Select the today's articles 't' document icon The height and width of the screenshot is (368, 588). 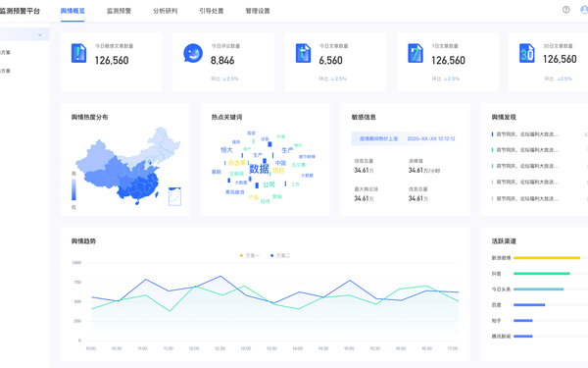coord(303,53)
